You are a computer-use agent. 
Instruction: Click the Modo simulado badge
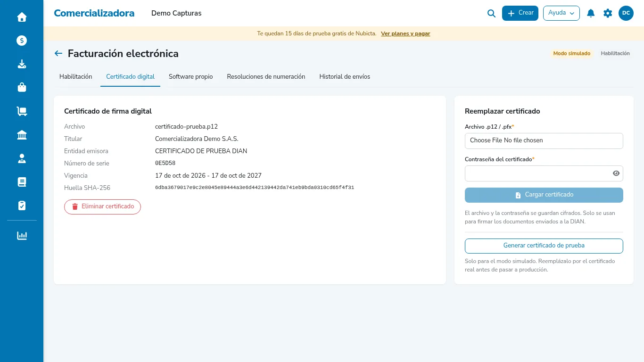tap(572, 54)
